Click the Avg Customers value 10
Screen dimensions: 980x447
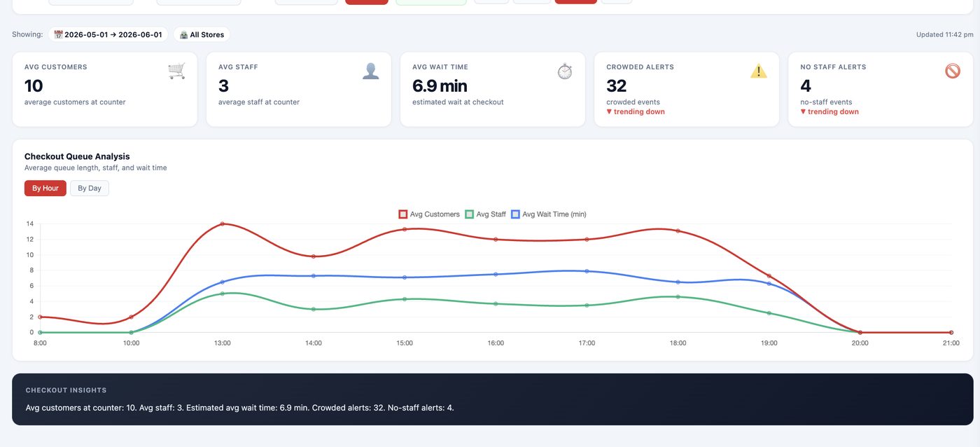point(34,86)
